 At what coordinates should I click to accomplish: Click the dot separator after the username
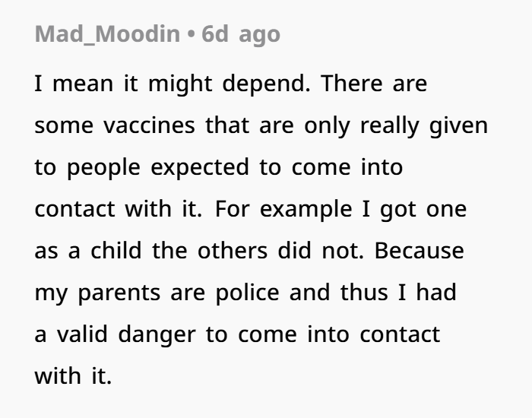pos(191,34)
